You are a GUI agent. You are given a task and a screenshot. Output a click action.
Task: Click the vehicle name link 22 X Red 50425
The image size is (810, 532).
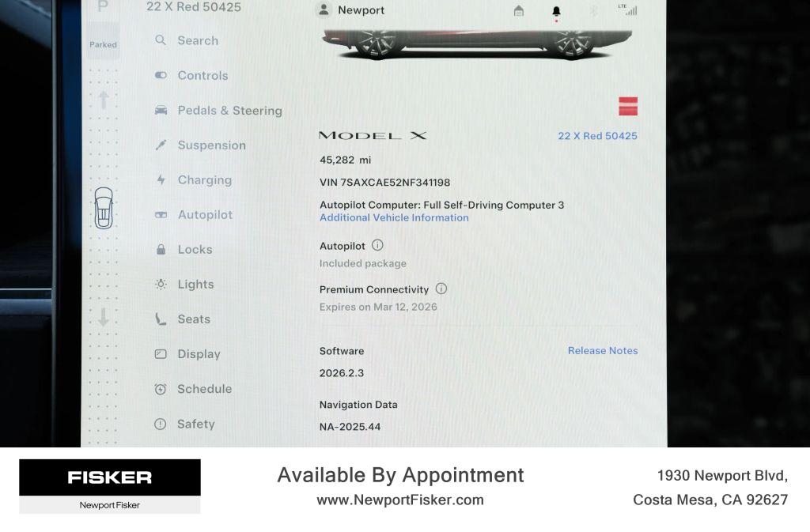tap(598, 136)
